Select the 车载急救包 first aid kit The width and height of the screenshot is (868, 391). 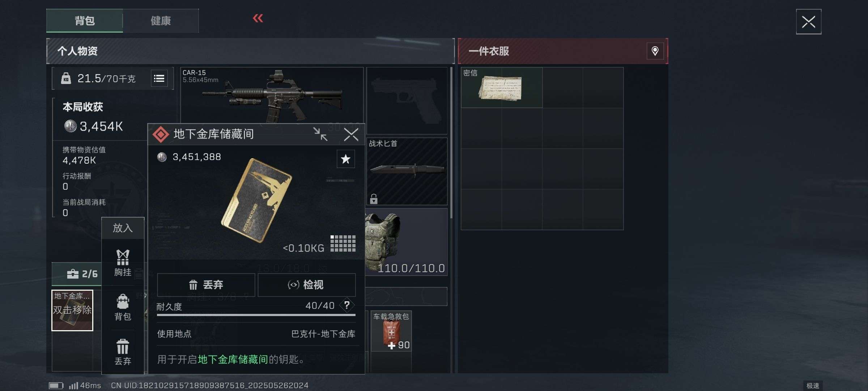[391, 331]
